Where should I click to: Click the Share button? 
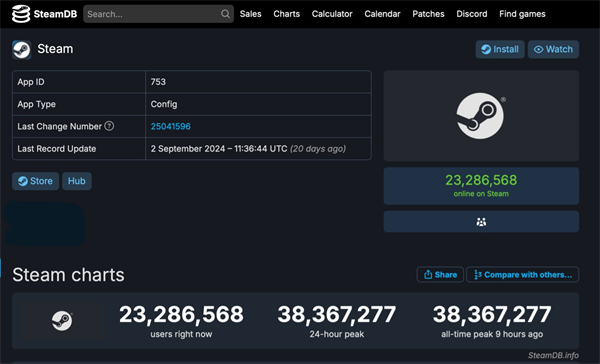click(440, 274)
